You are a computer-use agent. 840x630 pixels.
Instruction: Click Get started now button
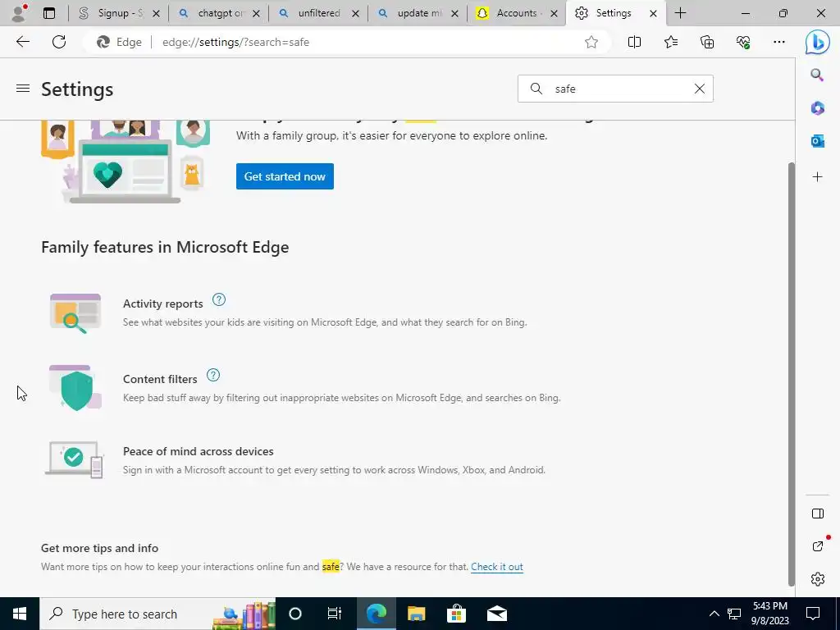[x=285, y=176]
